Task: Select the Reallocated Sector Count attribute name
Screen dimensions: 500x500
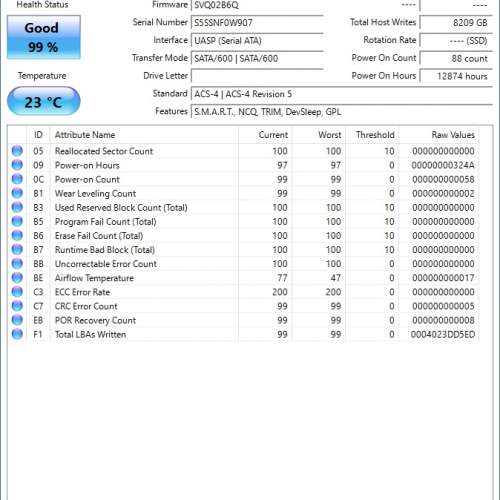Action: (104, 151)
